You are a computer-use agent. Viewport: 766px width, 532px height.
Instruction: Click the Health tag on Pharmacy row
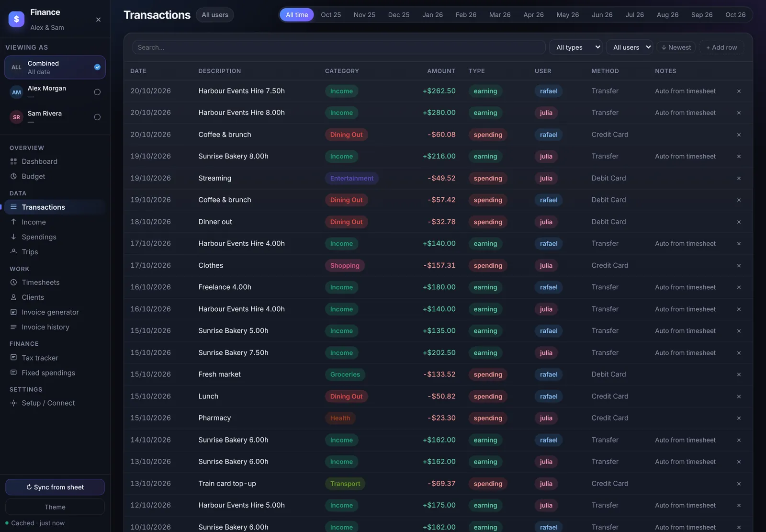click(x=340, y=418)
